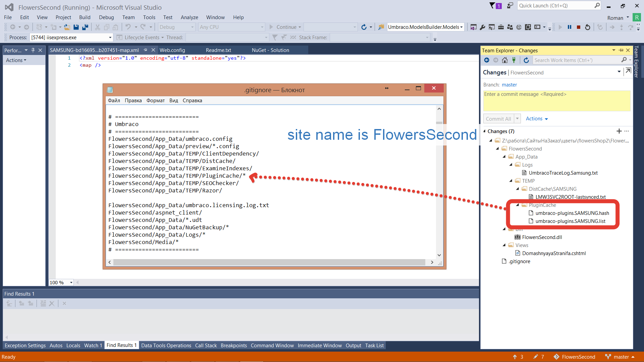
Task: Open the Справка menu in Notepad
Action: click(x=192, y=101)
